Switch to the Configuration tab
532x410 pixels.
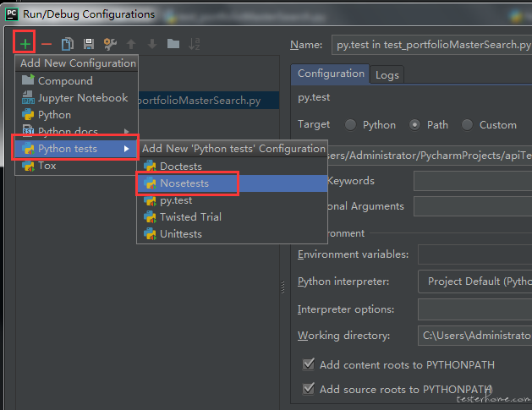331,74
